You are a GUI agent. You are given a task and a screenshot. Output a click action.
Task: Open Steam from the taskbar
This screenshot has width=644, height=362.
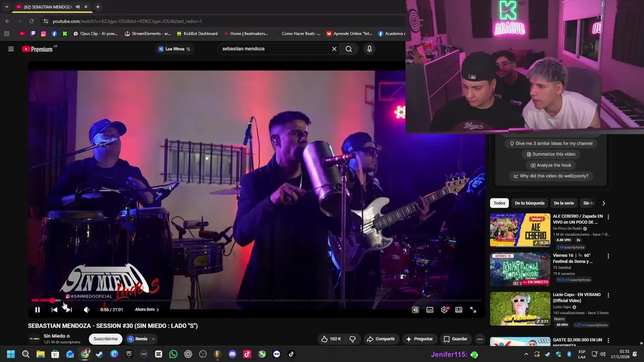[99, 354]
